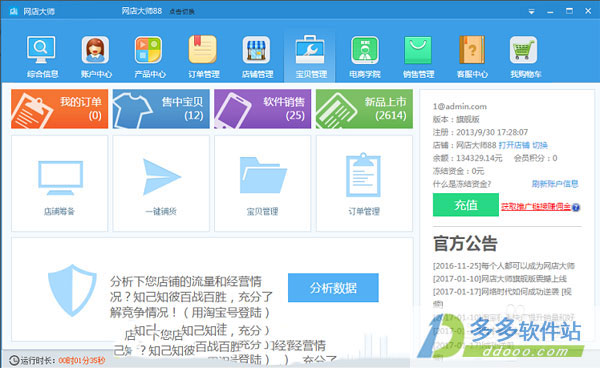Screen dimensions: 600x368
Task: Click the 售中宝贝 (12) blue tile
Action: (x=161, y=109)
